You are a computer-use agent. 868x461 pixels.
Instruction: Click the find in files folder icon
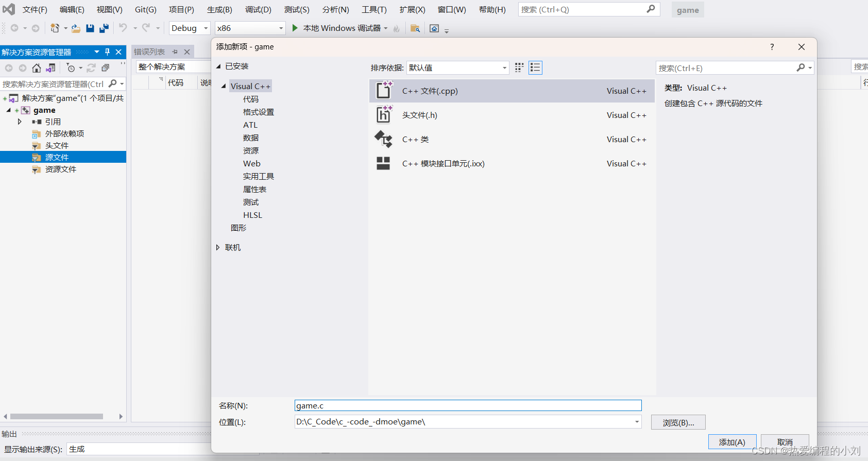415,28
